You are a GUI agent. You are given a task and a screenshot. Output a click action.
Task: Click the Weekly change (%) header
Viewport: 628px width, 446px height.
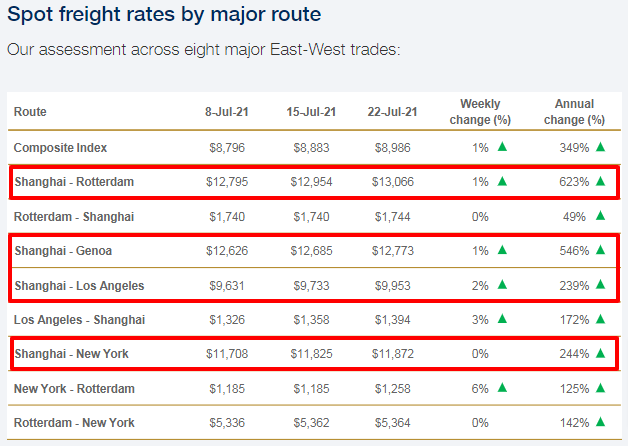click(x=480, y=112)
